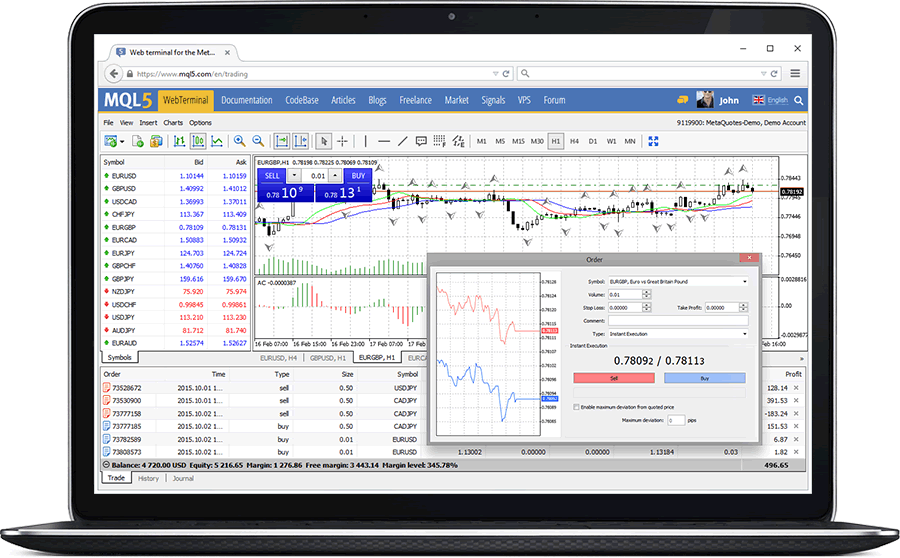Click the MQL5 site search icon

pyautogui.click(x=798, y=100)
